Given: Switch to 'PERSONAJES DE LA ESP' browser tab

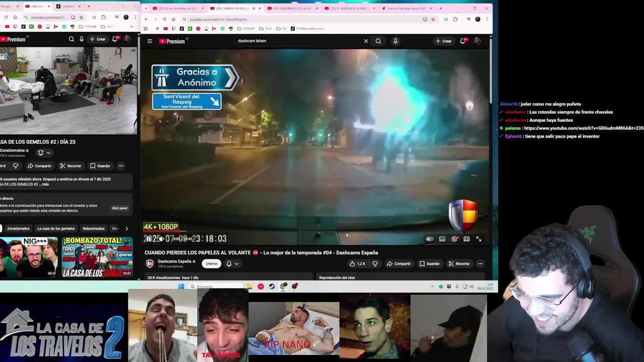Looking at the screenshot, I should click(292, 8).
